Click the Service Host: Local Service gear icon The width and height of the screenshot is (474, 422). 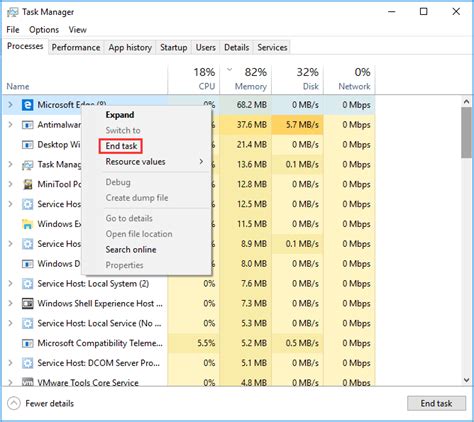[27, 323]
